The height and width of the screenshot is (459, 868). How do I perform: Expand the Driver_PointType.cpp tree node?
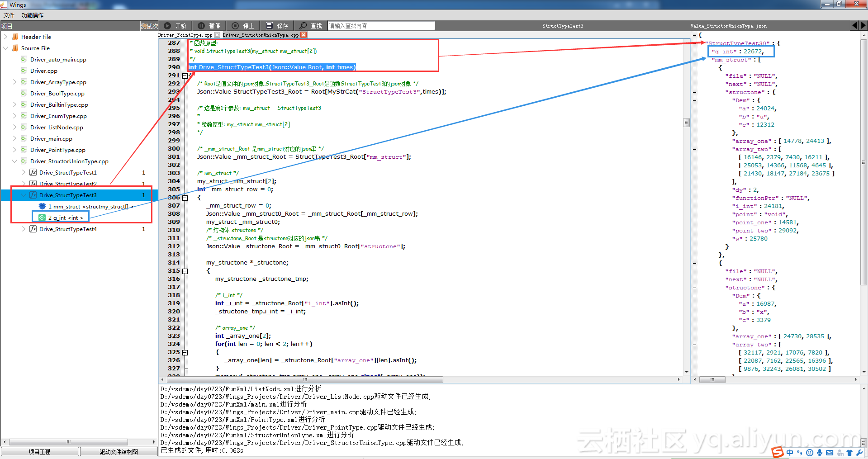coord(14,150)
